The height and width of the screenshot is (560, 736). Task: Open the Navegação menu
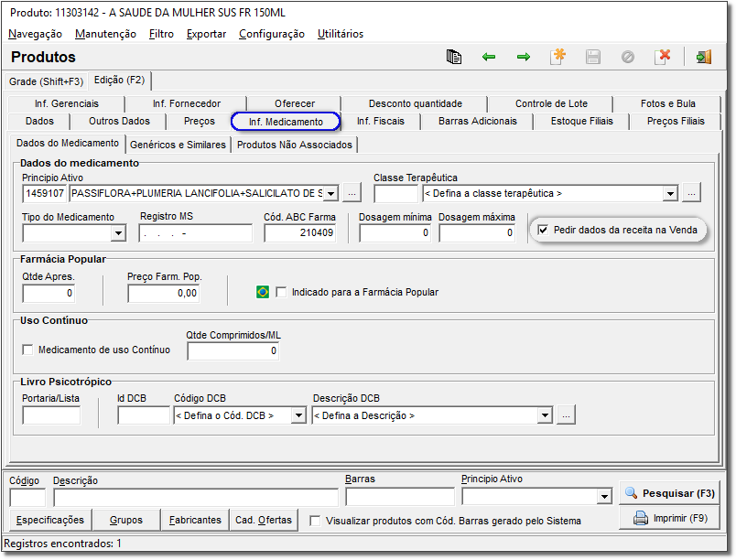(x=35, y=34)
